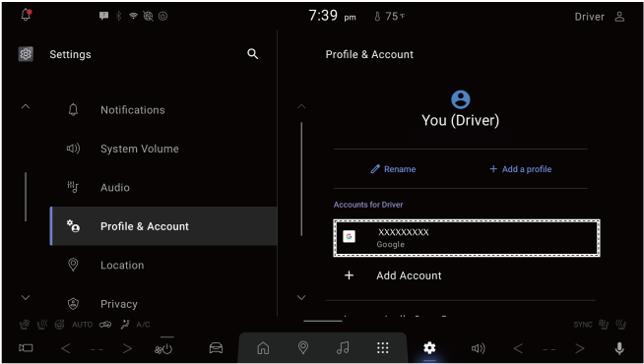
Task: Collapse settings list with left up chevron
Action: pyautogui.click(x=26, y=106)
